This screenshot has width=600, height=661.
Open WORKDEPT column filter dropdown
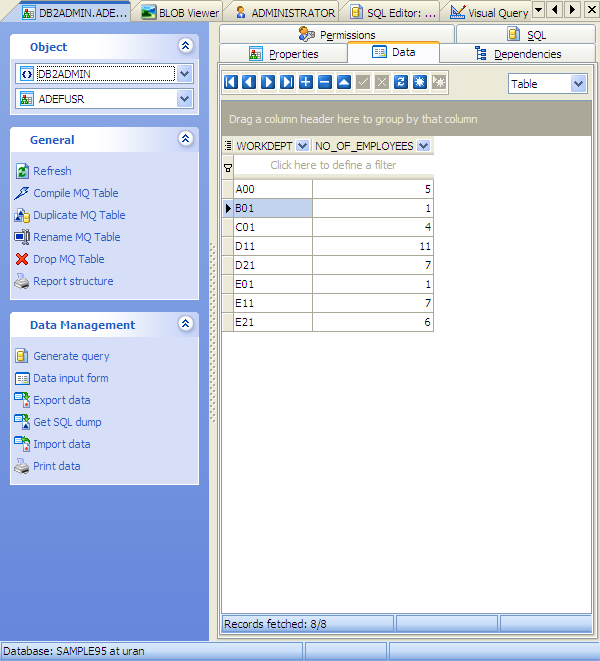(x=302, y=146)
